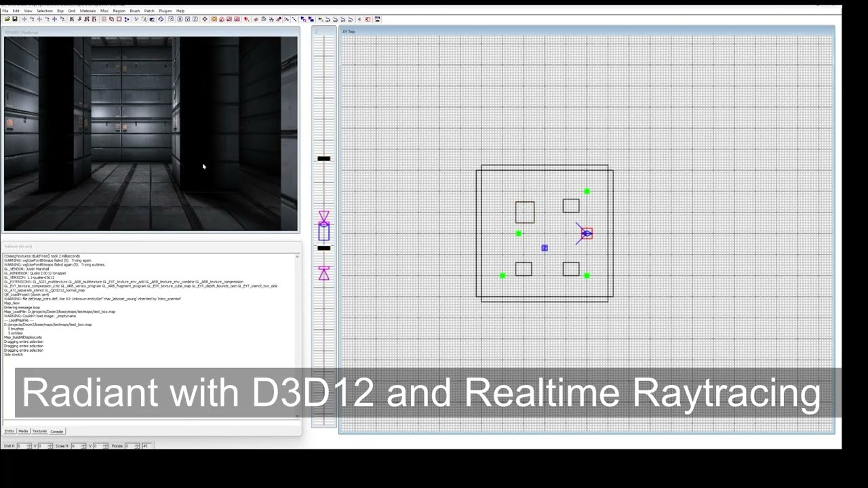Click the rotate step field showing 45
868x488 pixels.
147,446
